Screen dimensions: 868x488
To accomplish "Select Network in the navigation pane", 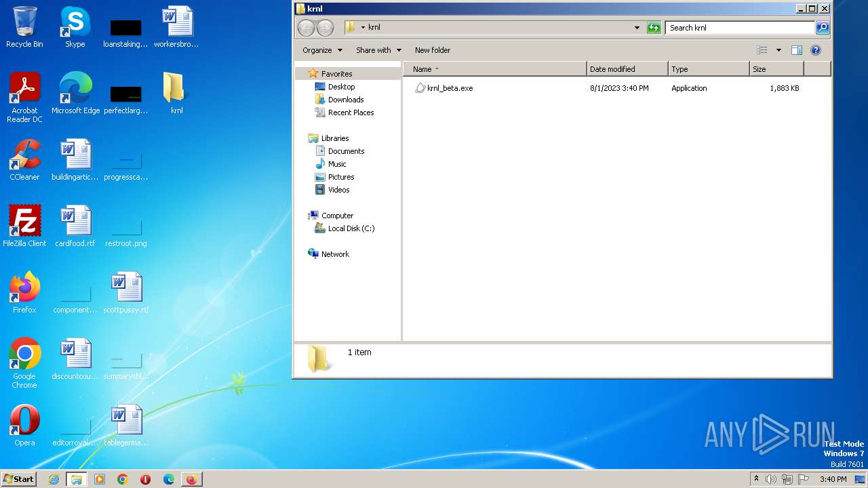I will (x=328, y=254).
